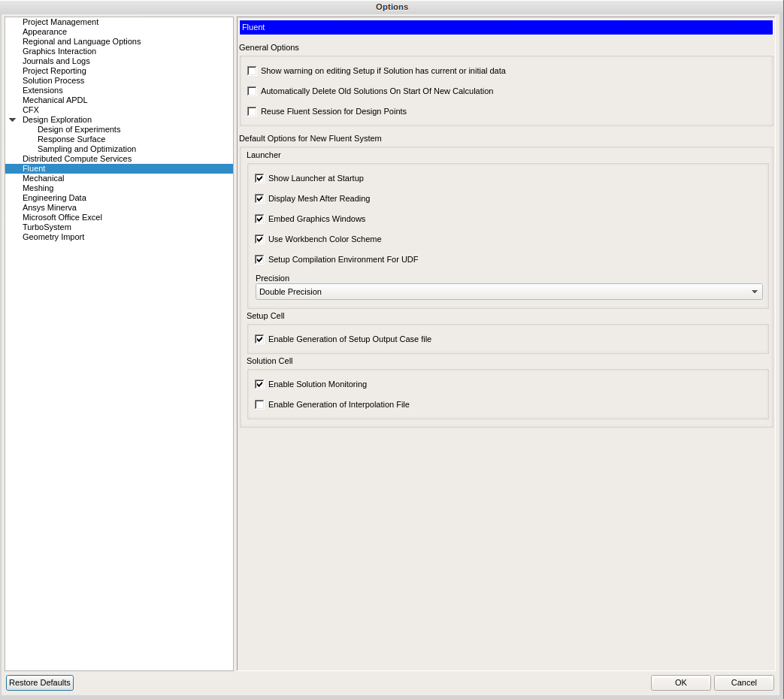This screenshot has height=699, width=784.
Task: Open Microsoft Office Excel options
Action: pos(62,217)
